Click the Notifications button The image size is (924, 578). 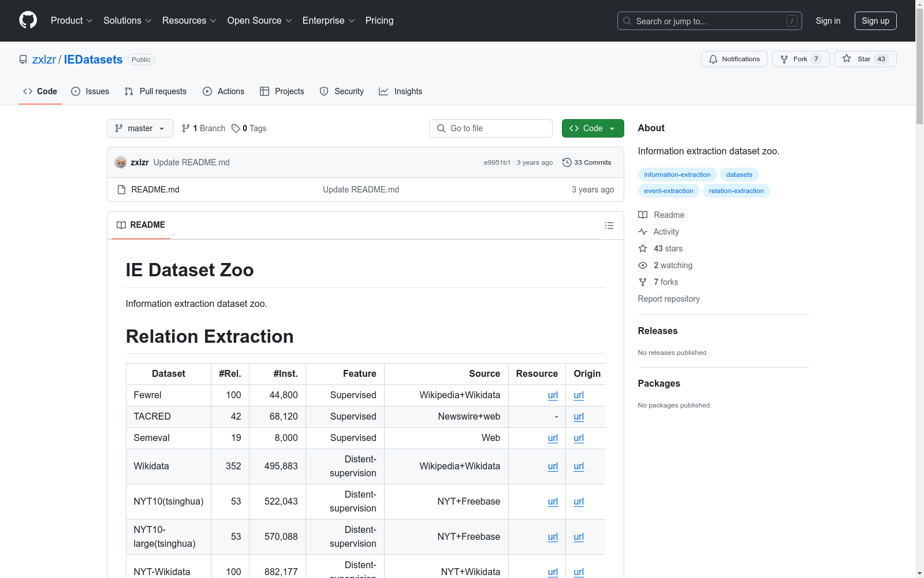pyautogui.click(x=734, y=59)
